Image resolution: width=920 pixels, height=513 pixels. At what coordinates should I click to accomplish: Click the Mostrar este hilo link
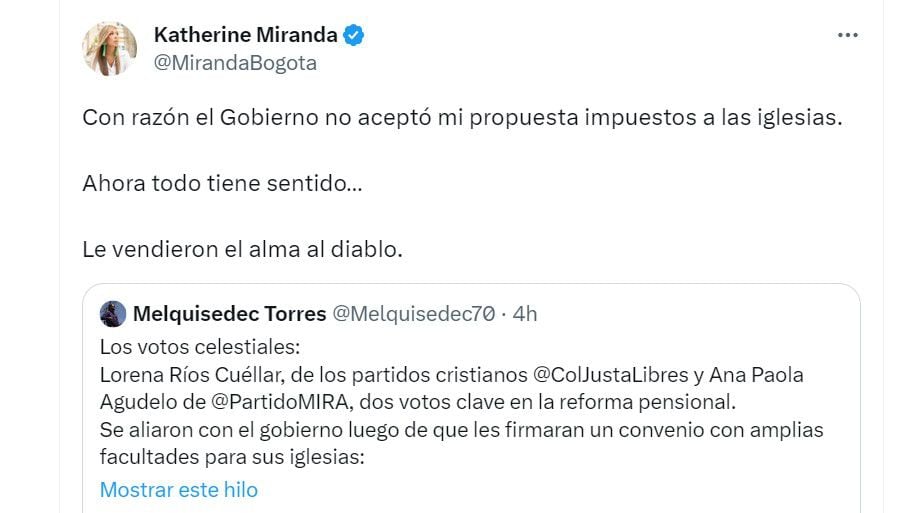[179, 489]
